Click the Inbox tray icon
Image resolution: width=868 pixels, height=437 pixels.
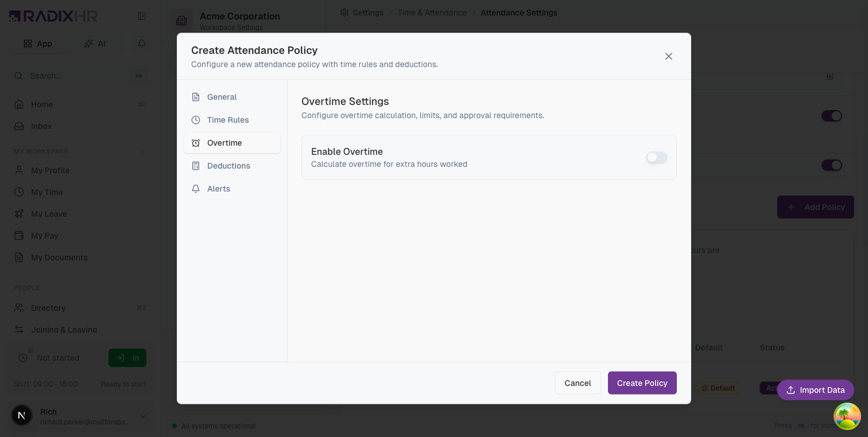[x=19, y=126]
